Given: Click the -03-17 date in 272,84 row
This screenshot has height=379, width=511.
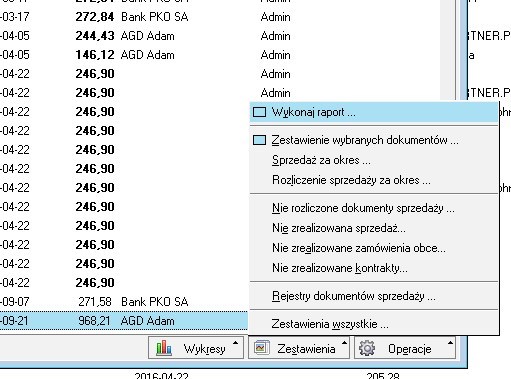Looking at the screenshot, I should [15, 17].
